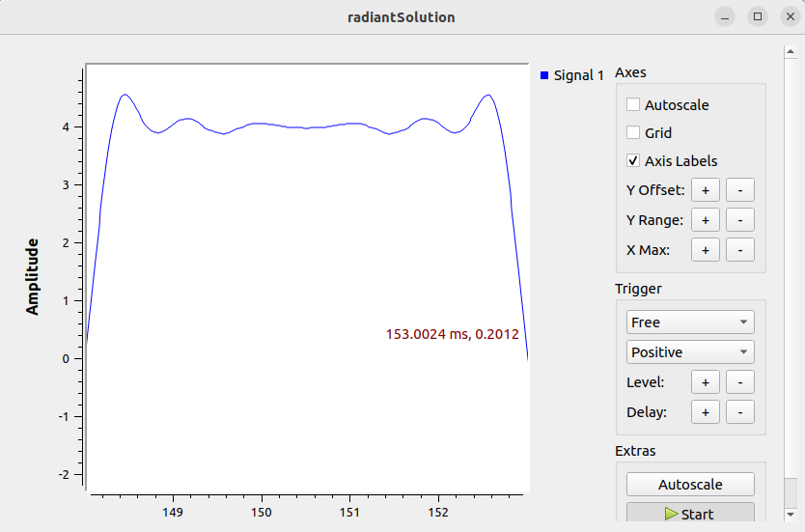Click the blue Signal 1 legend swatch
The width and height of the screenshot is (805, 532).
pyautogui.click(x=545, y=75)
